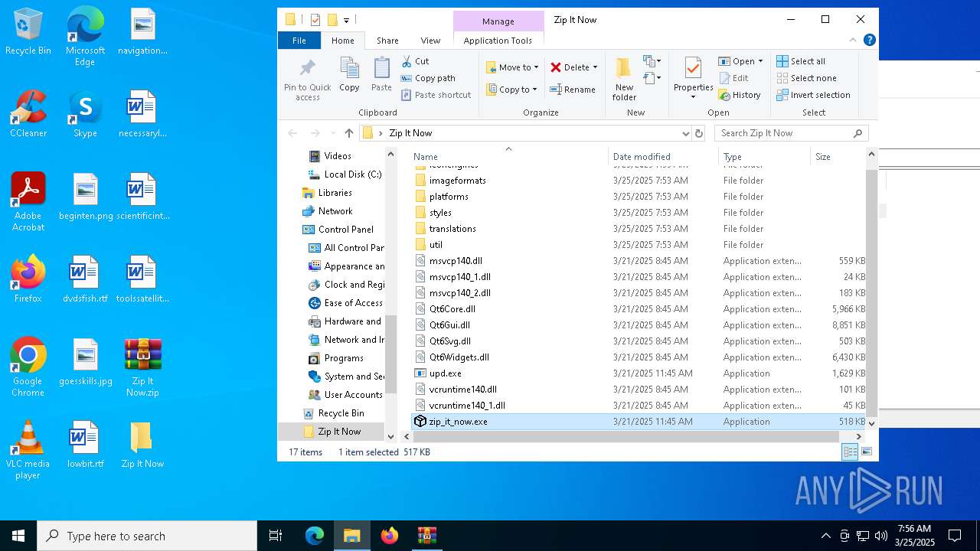The width and height of the screenshot is (980, 551).
Task: Go up one folder level arrow
Action: coord(349,133)
